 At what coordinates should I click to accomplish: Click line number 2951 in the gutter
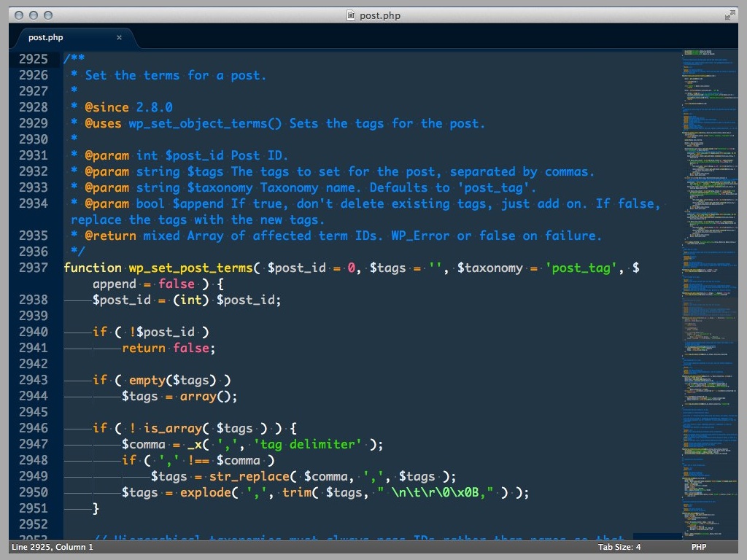pyautogui.click(x=34, y=508)
